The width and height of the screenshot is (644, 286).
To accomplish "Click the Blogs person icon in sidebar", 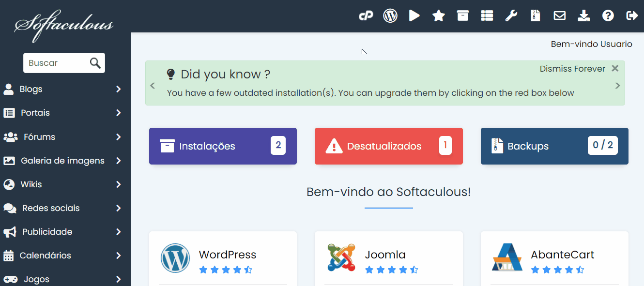I will (x=9, y=89).
